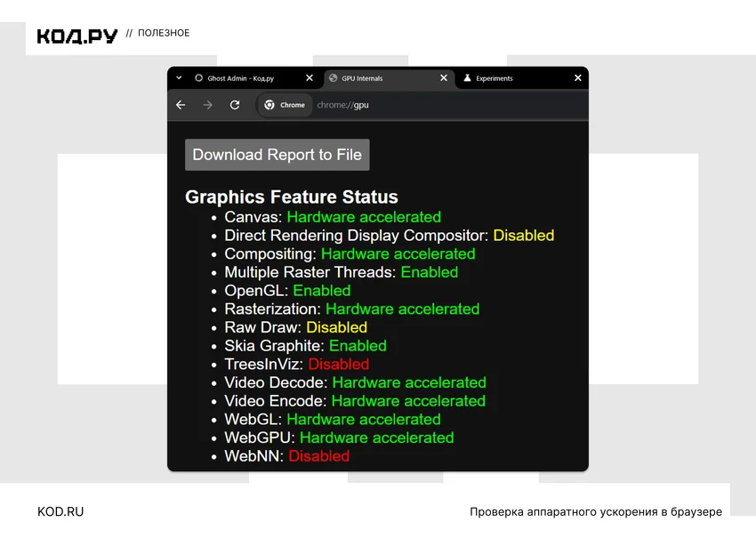Go back using the back arrow
The height and width of the screenshot is (538, 756).
click(181, 105)
